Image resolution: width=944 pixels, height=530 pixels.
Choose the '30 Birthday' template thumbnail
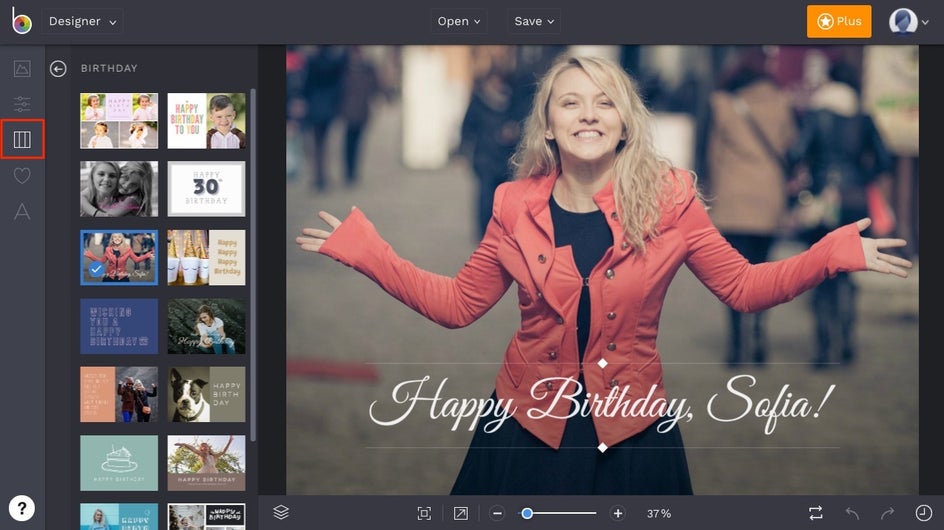point(206,189)
